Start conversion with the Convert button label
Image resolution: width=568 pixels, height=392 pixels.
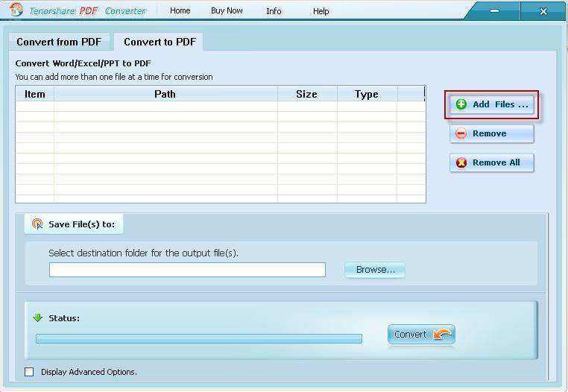[x=411, y=334]
